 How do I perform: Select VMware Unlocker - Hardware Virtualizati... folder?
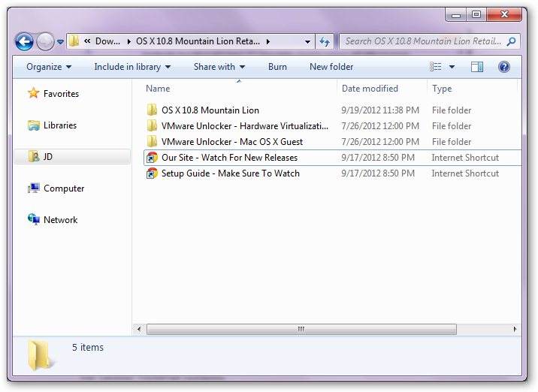coord(245,126)
